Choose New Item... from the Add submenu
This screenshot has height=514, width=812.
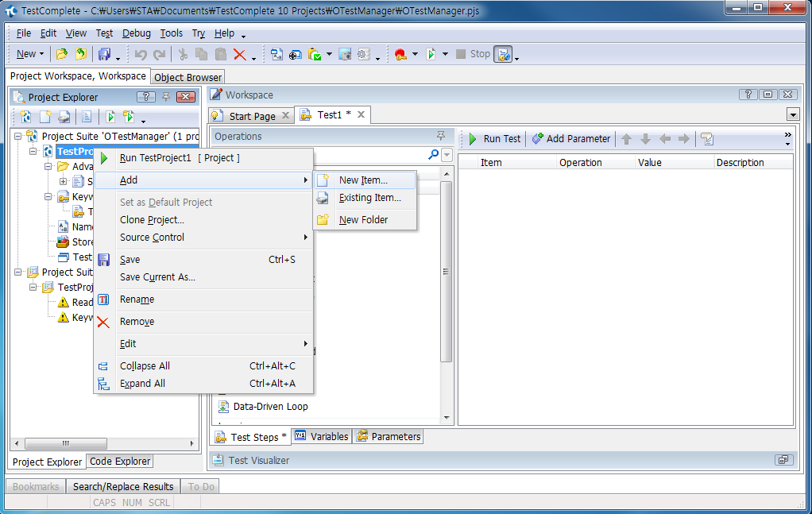tap(363, 180)
